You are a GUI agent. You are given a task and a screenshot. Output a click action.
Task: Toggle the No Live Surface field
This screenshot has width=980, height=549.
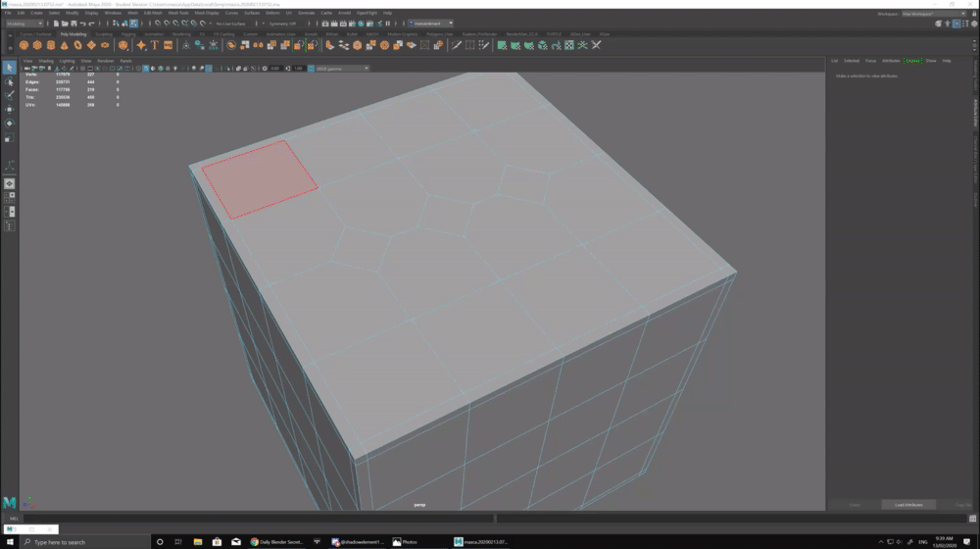coord(231,24)
